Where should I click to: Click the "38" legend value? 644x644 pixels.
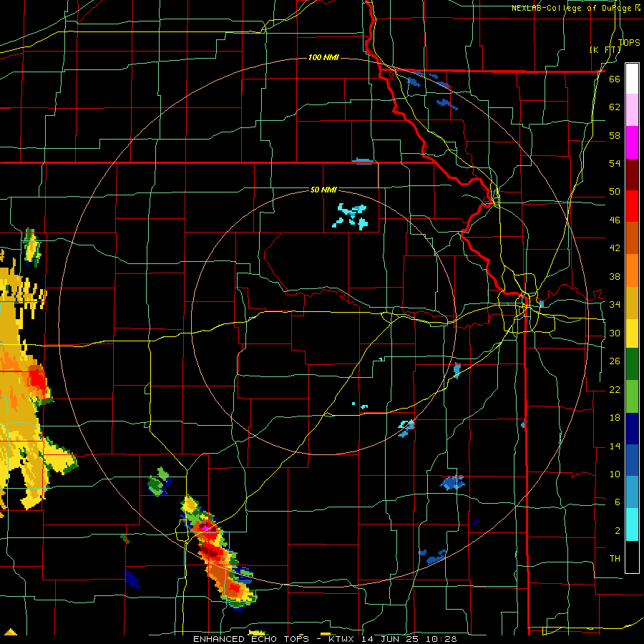[x=615, y=276]
